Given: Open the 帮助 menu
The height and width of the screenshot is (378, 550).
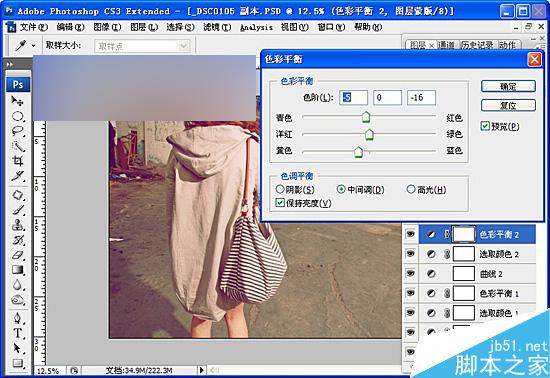Looking at the screenshot, I should click(368, 27).
